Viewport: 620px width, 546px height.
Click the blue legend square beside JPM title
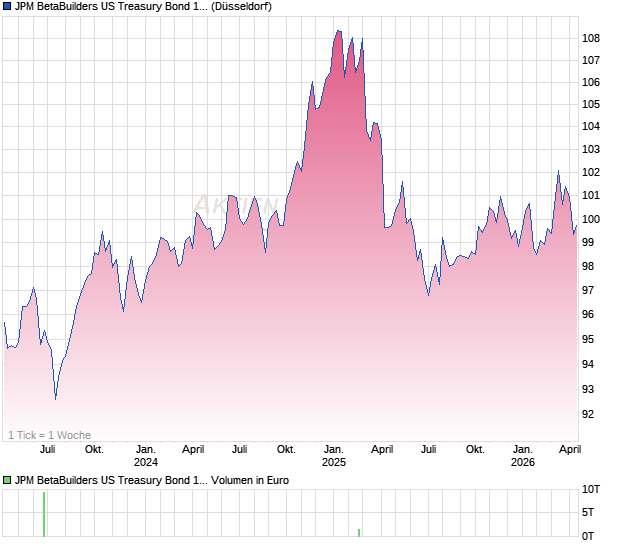7,7
